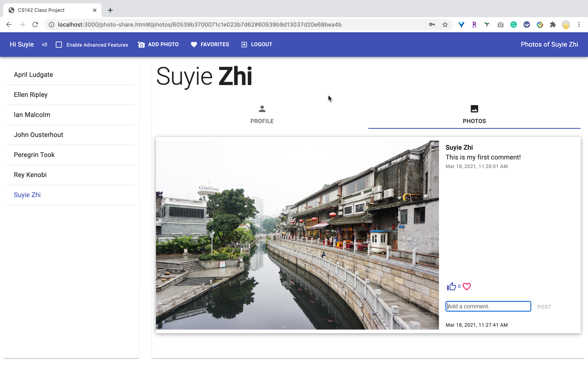Click the Logout exit icon
588x368 pixels.
point(244,45)
